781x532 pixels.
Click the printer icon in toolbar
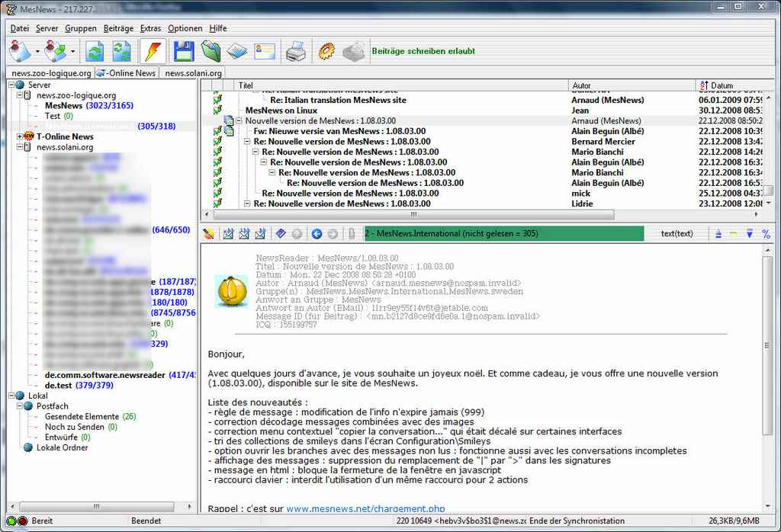coord(295,51)
